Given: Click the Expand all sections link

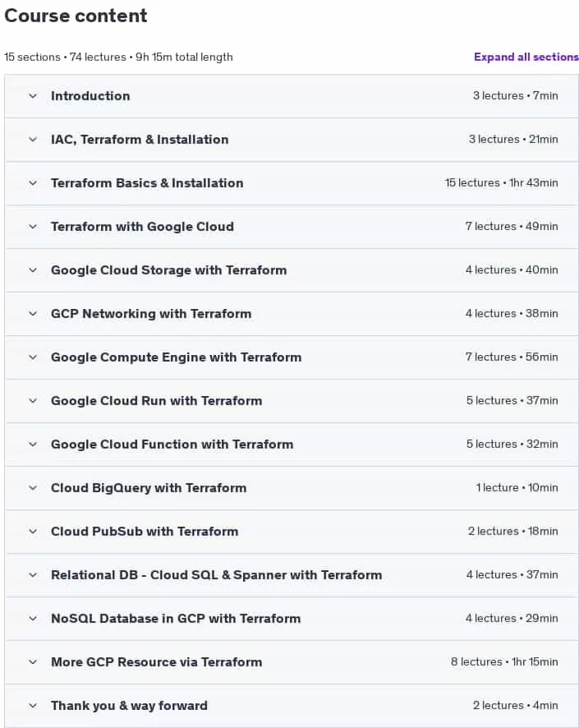Looking at the screenshot, I should pyautogui.click(x=526, y=58).
